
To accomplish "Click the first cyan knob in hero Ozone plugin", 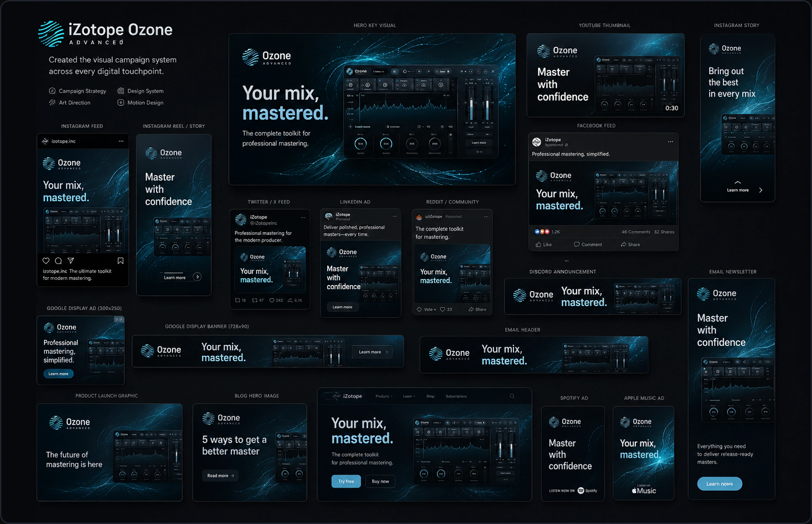I will 361,144.
